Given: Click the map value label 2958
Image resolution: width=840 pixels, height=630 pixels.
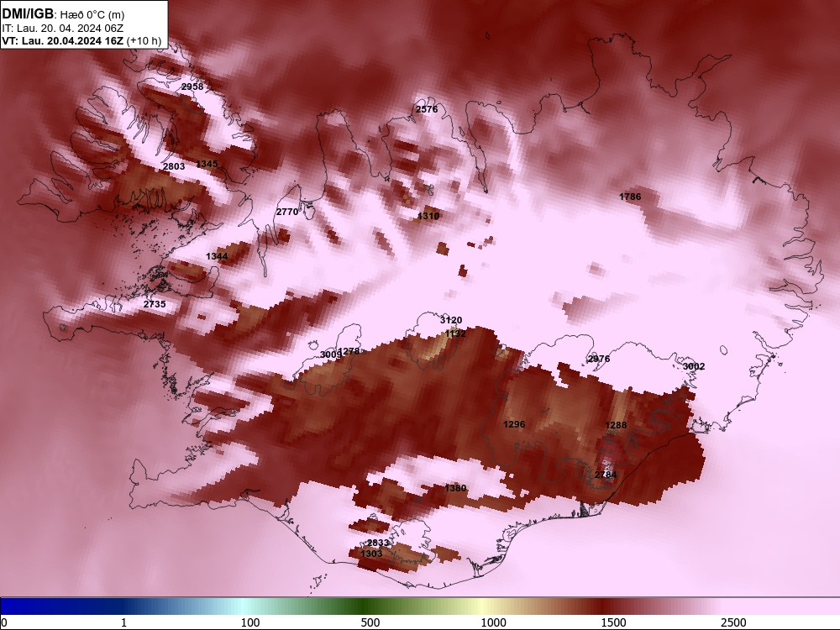Looking at the screenshot, I should (x=192, y=87).
